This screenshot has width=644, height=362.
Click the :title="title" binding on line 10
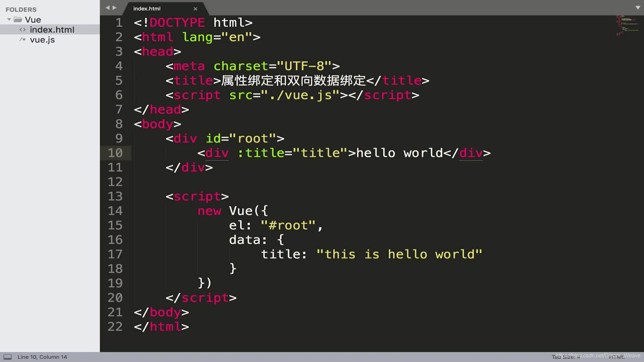292,153
